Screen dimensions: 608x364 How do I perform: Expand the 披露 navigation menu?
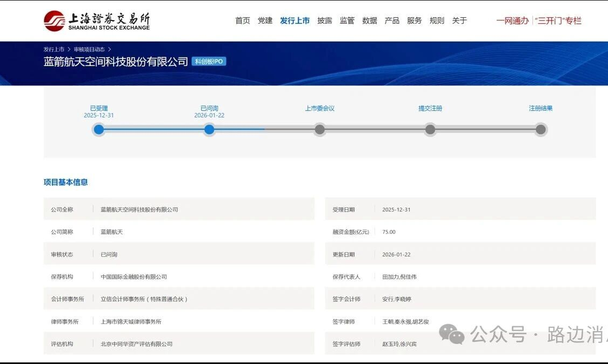click(x=324, y=21)
